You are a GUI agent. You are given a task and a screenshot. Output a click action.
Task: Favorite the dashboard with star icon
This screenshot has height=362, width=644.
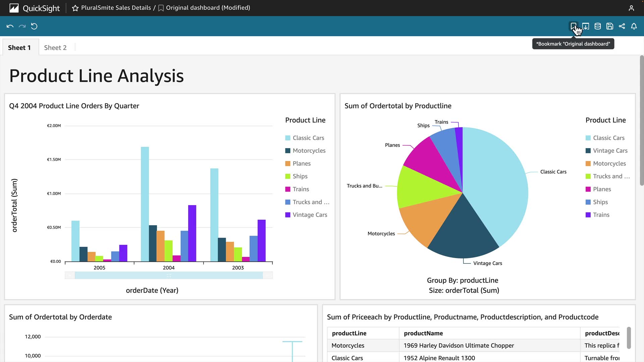[x=75, y=8]
